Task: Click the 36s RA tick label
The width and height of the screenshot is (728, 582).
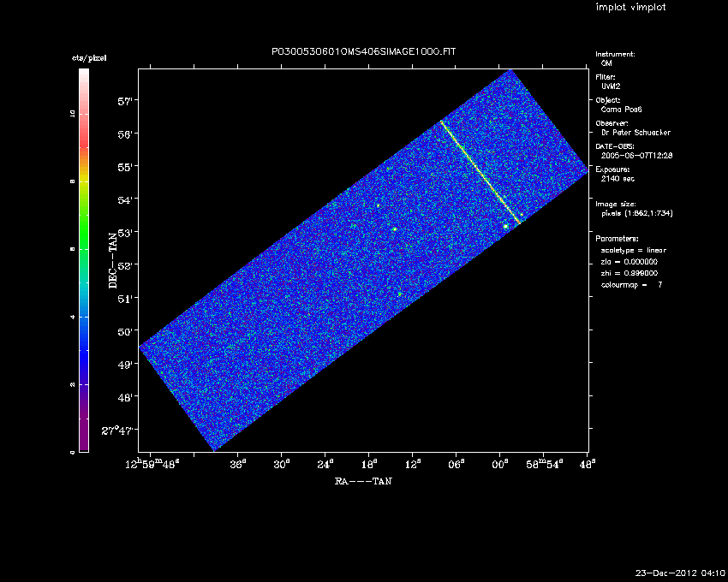Action: (236, 464)
